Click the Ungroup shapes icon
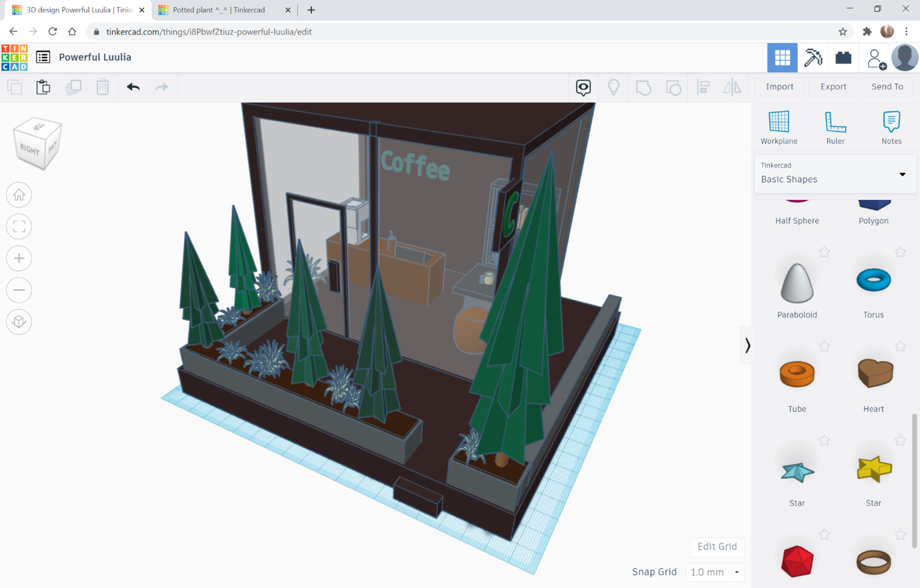The height and width of the screenshot is (588, 920). pyautogui.click(x=673, y=88)
